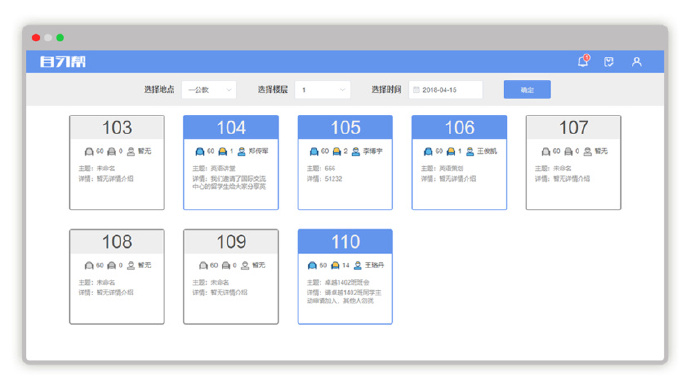Open notifications bell with red badge
This screenshot has width=690, height=388.
pos(583,62)
